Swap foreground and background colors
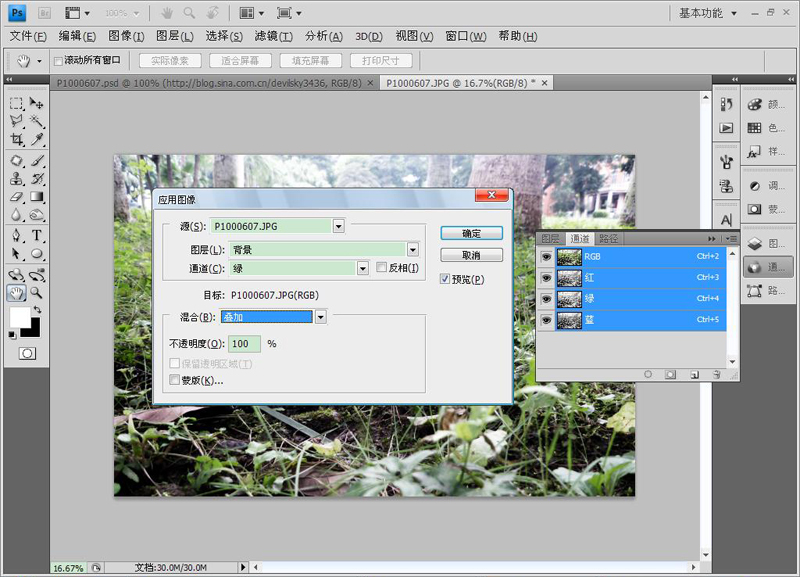 pos(37,310)
